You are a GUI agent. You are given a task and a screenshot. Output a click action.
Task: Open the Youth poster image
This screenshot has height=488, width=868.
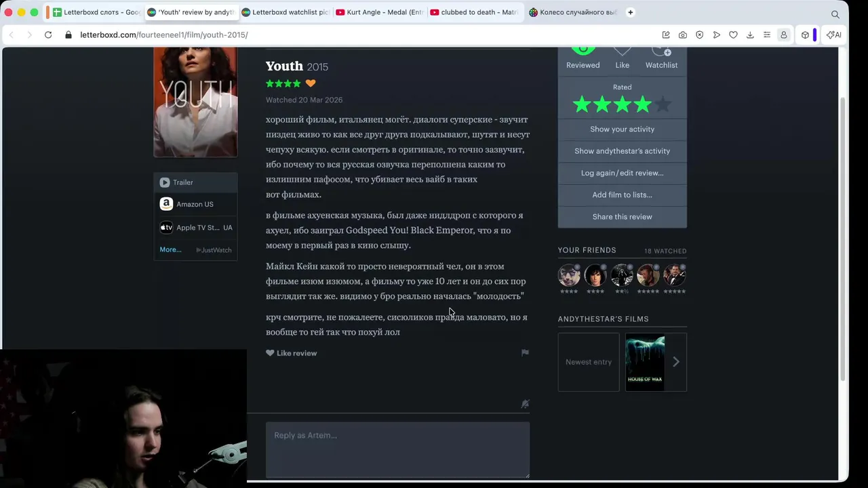[195, 102]
